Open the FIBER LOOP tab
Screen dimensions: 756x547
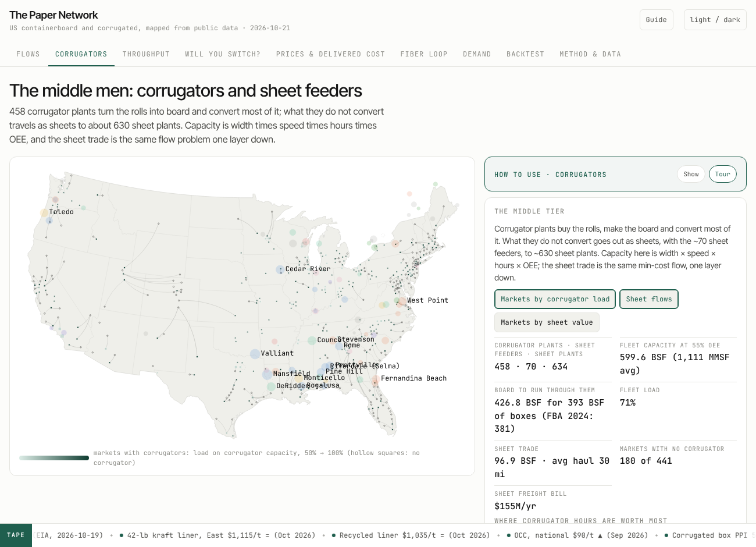[424, 54]
